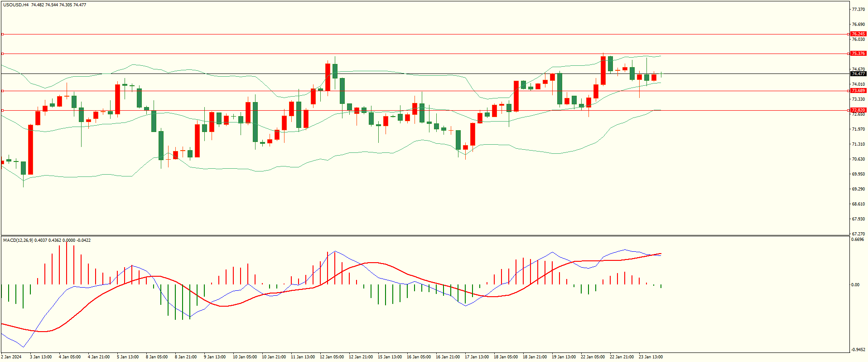The height and width of the screenshot is (362, 868).
Task: Click the MACD(12,26,9) indicator label
Action: tap(18, 240)
